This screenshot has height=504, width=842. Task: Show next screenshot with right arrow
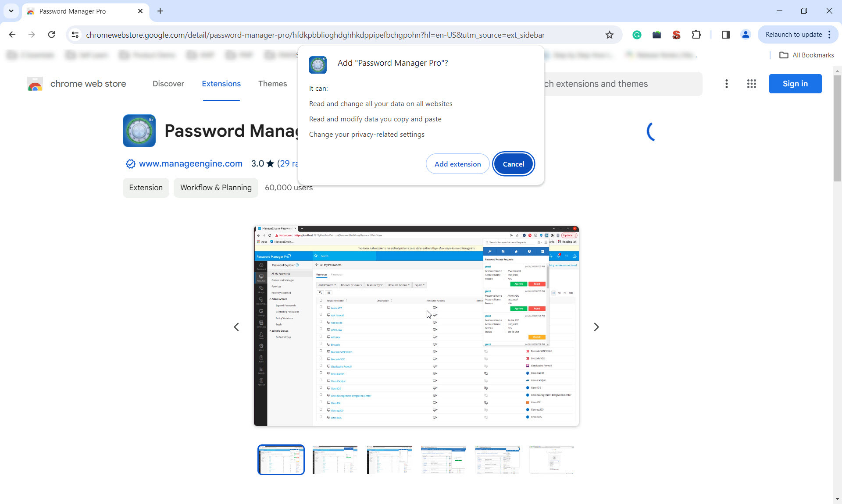(596, 327)
